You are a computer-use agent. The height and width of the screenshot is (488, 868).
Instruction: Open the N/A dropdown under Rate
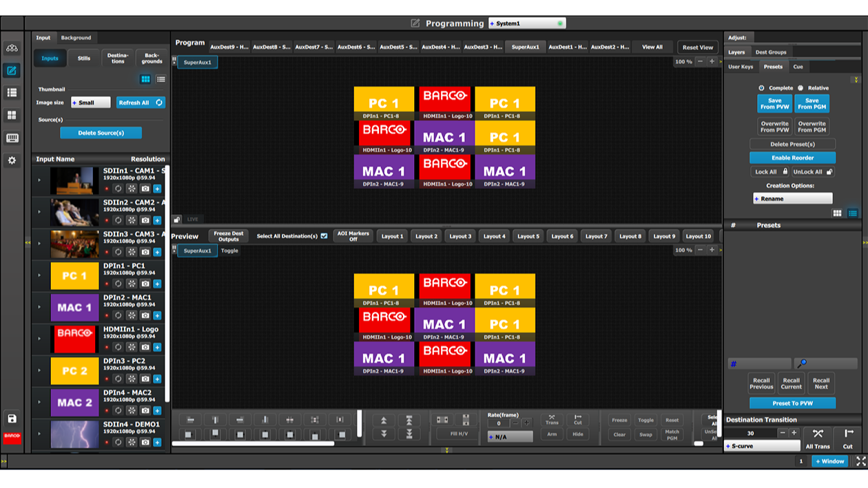(510, 437)
